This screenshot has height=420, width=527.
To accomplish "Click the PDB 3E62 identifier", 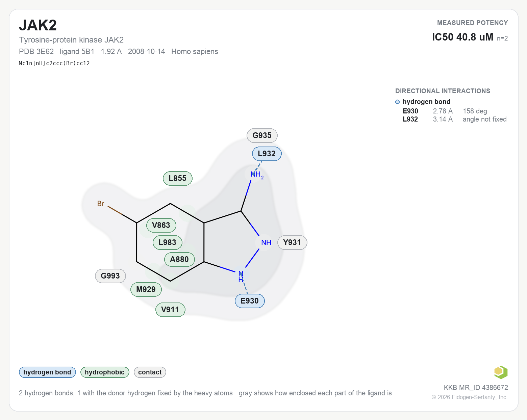I will point(36,51).
